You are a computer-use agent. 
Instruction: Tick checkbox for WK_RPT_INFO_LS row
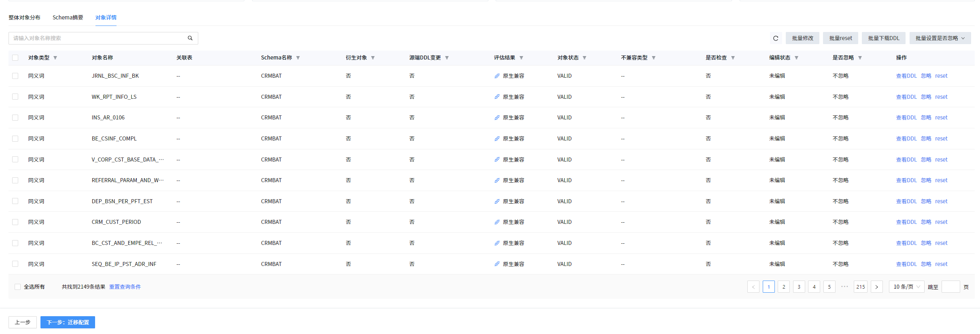tap(15, 97)
